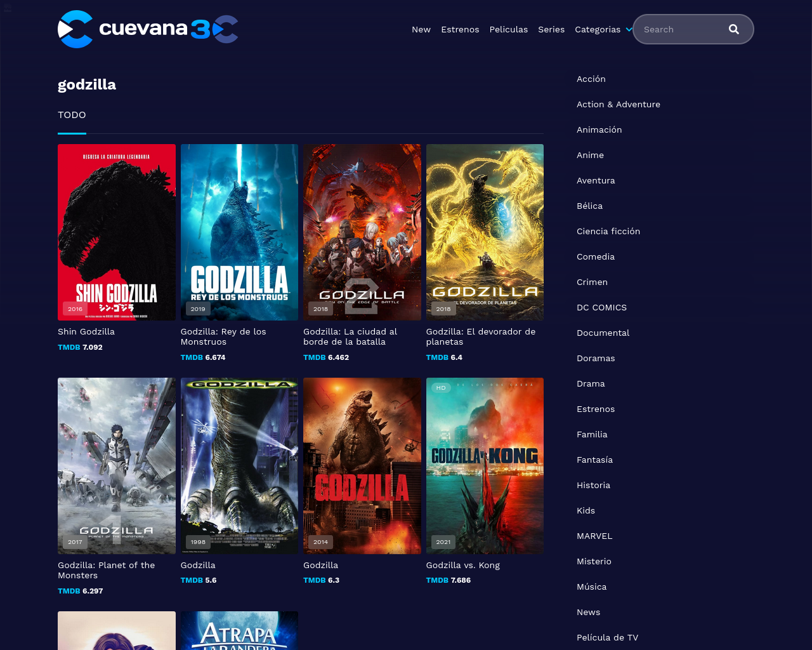The height and width of the screenshot is (650, 812).
Task: Open the Familia category
Action: click(x=592, y=434)
